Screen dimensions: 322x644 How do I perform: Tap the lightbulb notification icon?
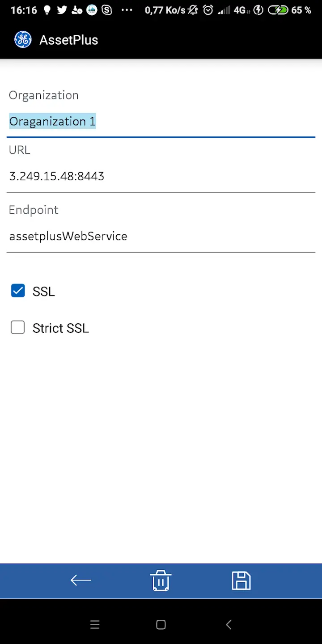point(47,10)
